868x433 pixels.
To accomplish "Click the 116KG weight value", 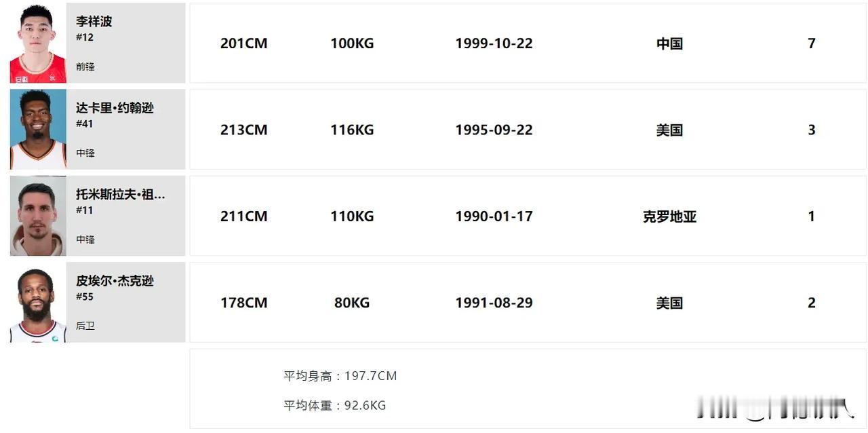I will click(352, 130).
